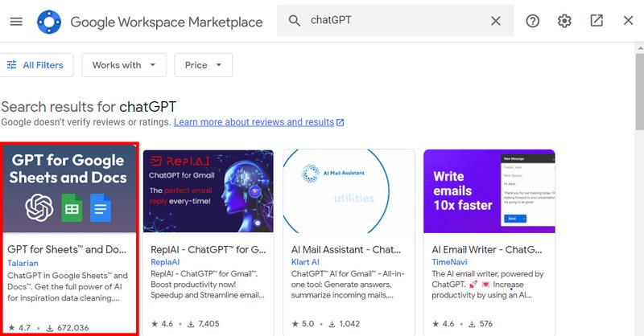Open ReplAI - ChatGPT for G... title
Screen dimensions: 644x336
point(208,249)
